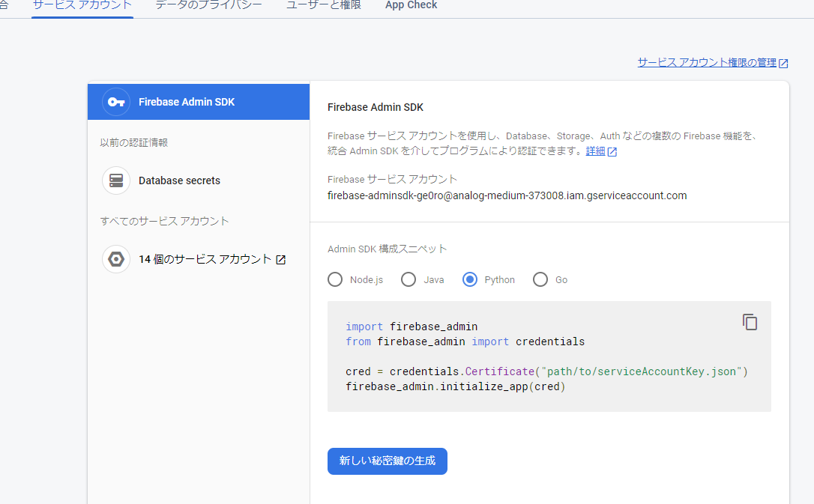Select the Java radio button

tap(408, 279)
